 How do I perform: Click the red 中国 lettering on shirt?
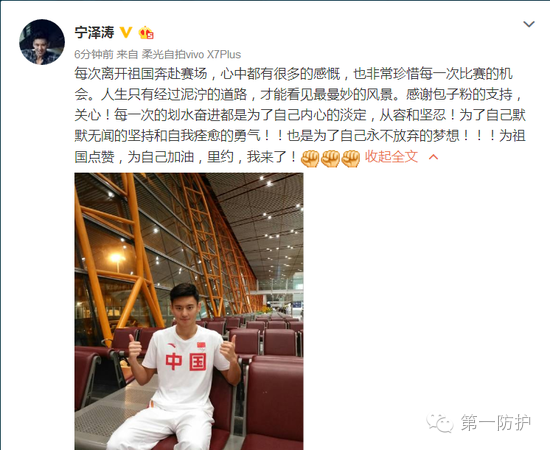point(186,362)
